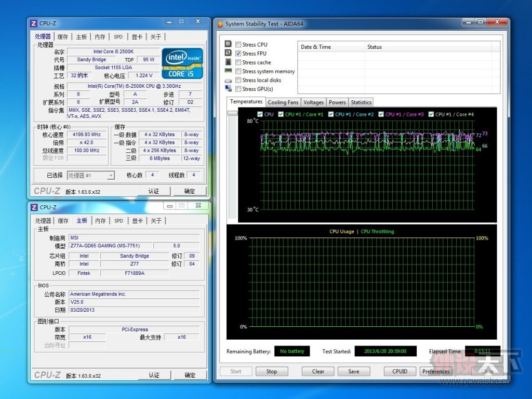Open the Voltages tab
The image size is (532, 399).
313,102
